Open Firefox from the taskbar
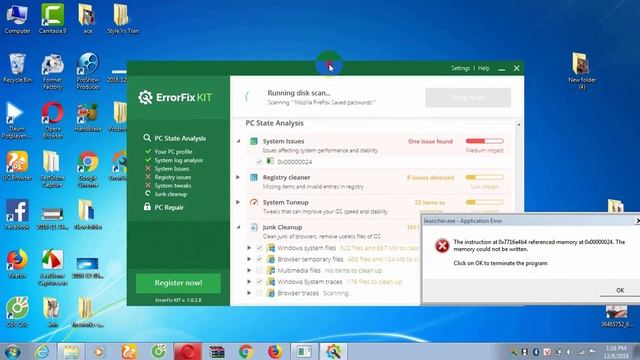The width and height of the screenshot is (640, 360). pyautogui.click(x=275, y=352)
